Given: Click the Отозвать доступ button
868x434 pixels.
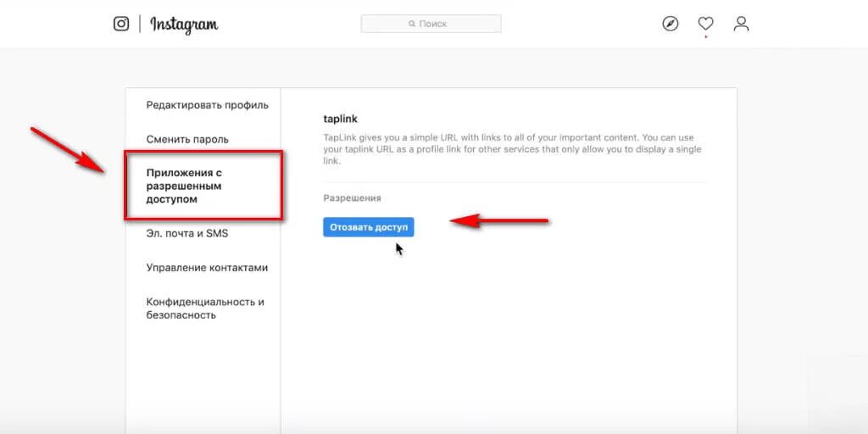Looking at the screenshot, I should [x=369, y=227].
